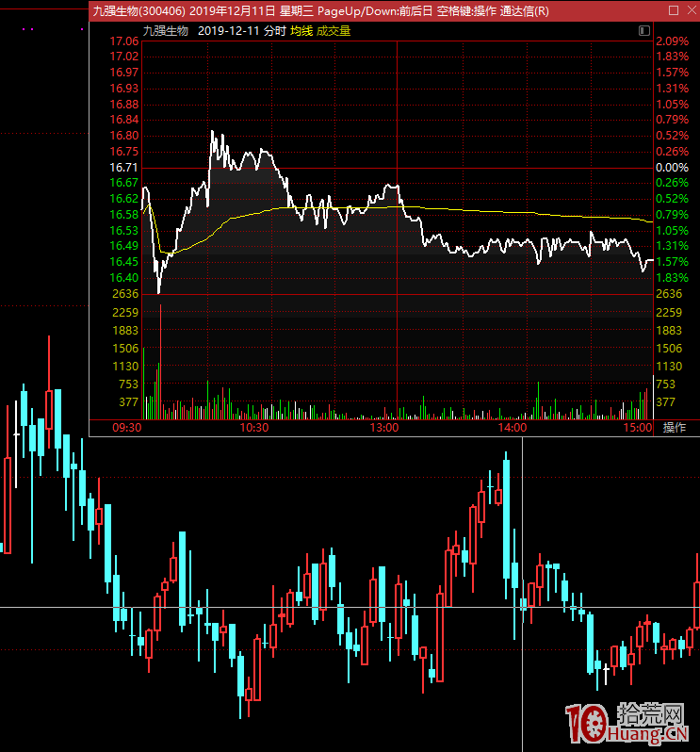
Task: Click the 16.80 price axis label
Action: (x=124, y=136)
